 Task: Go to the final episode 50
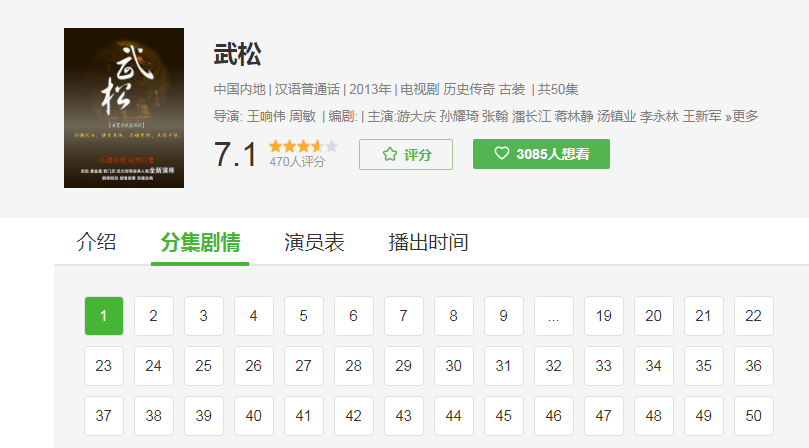coord(754,416)
